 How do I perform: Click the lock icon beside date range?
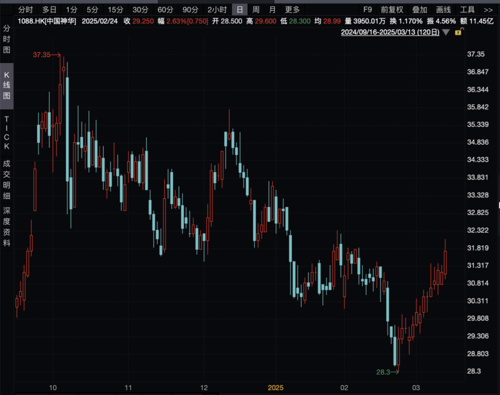pyautogui.click(x=459, y=32)
